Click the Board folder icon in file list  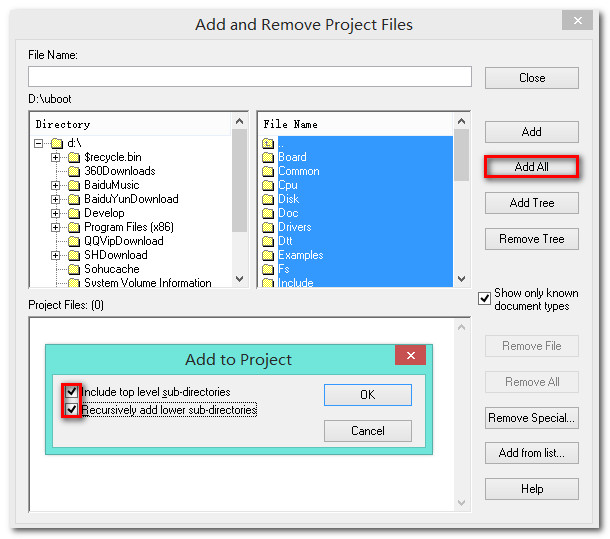coord(268,157)
